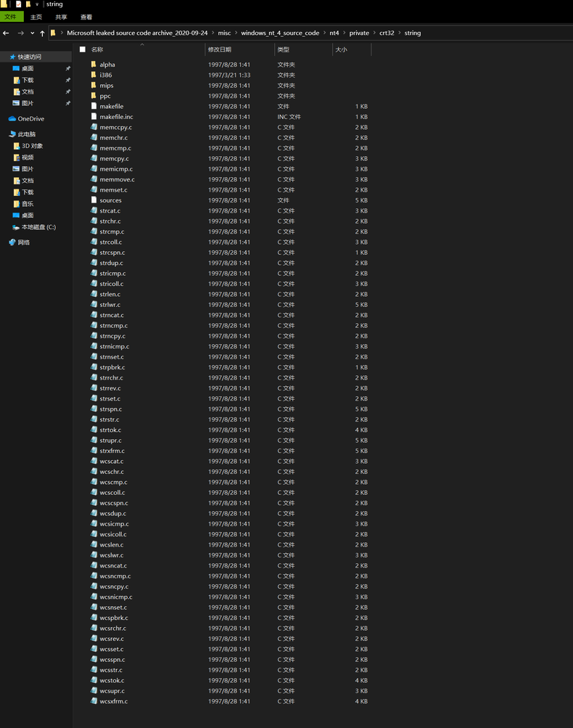This screenshot has width=573, height=728.
Task: Select 网络 in navigation pane
Action: point(24,242)
